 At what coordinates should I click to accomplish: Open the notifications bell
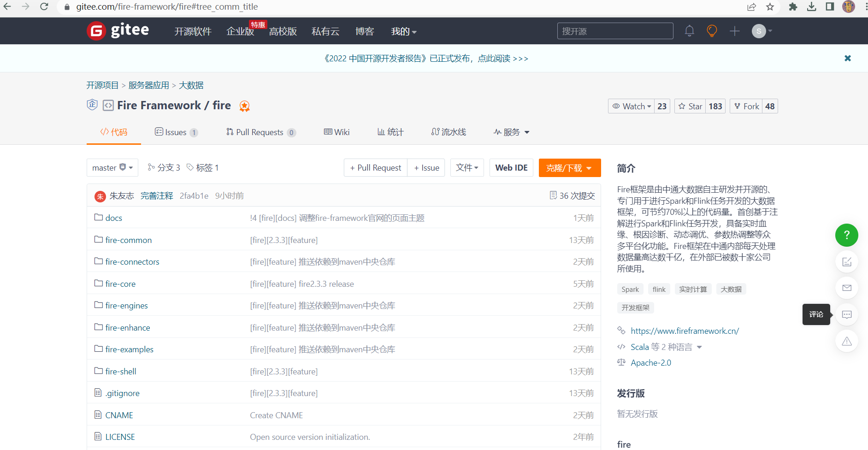coord(689,31)
